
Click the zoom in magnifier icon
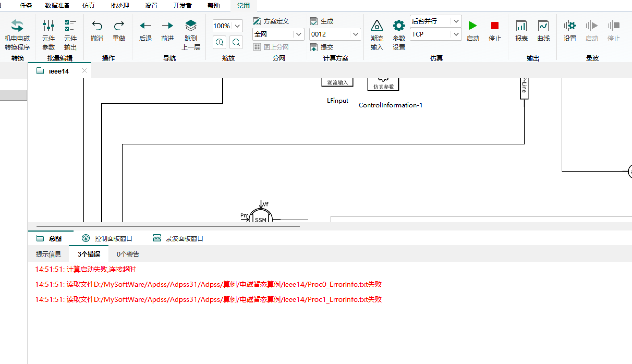[x=220, y=42]
